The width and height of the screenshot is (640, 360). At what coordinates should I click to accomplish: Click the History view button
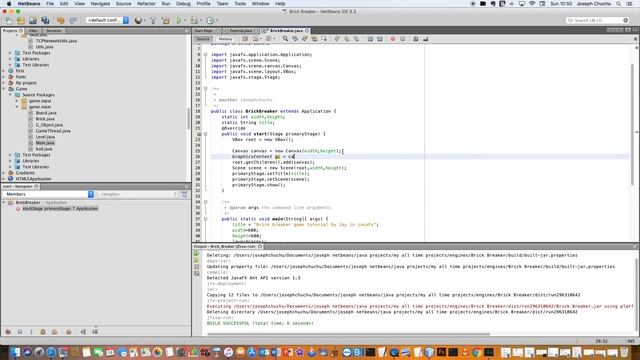pos(225,39)
